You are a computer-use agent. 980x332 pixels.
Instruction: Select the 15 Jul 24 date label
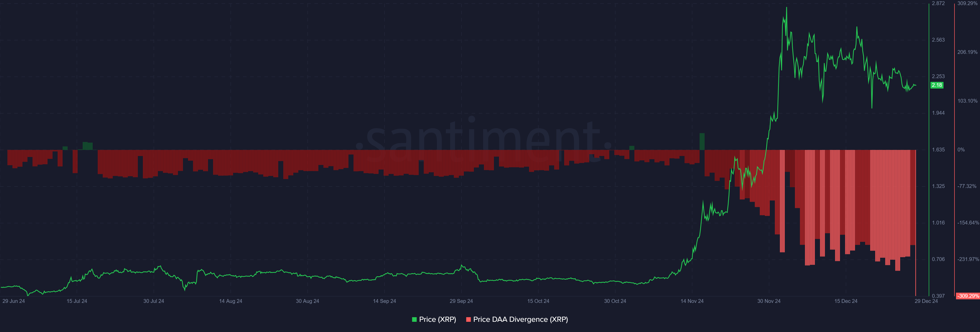[77, 301]
